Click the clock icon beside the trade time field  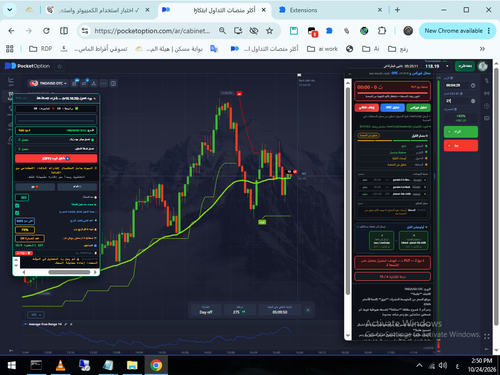(473, 86)
